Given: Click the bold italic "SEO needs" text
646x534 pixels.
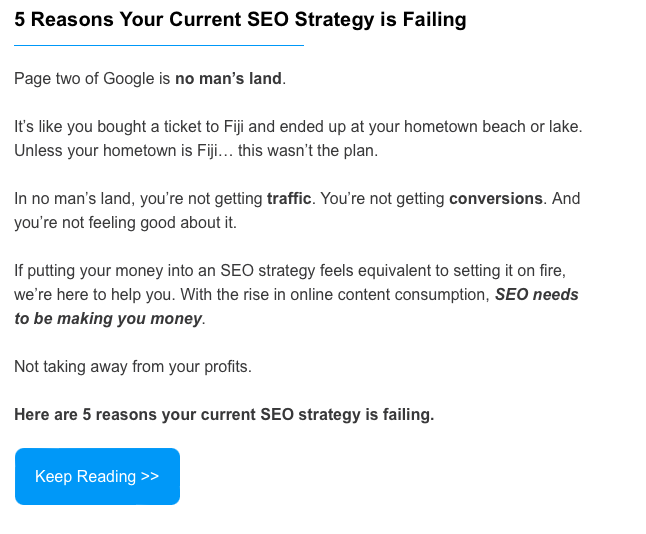Looking at the screenshot, I should [537, 294].
